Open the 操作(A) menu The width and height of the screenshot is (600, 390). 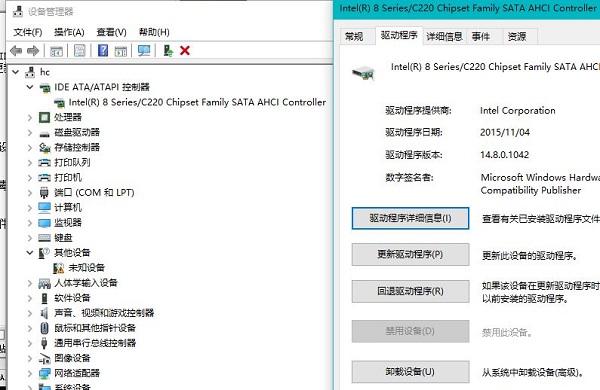coord(69,32)
